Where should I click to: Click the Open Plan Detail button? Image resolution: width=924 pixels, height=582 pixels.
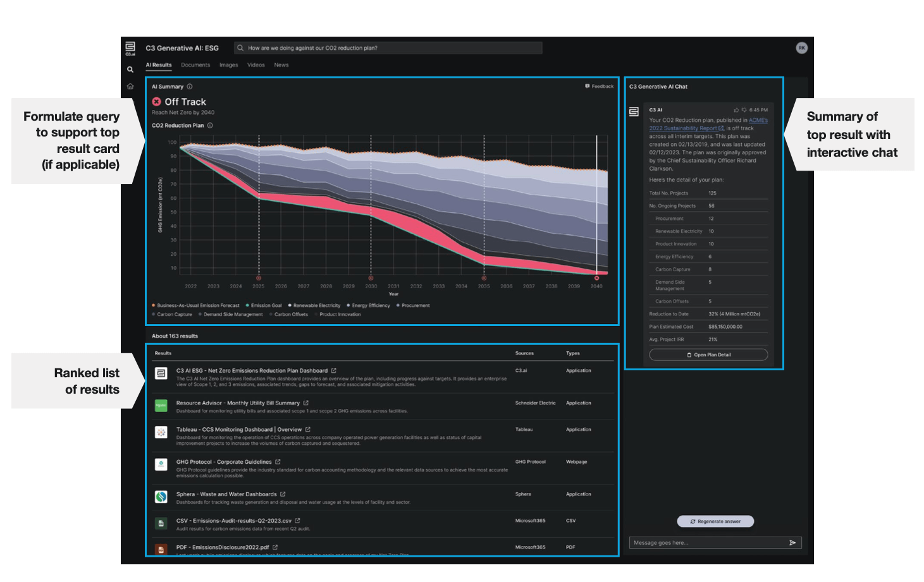coord(708,355)
